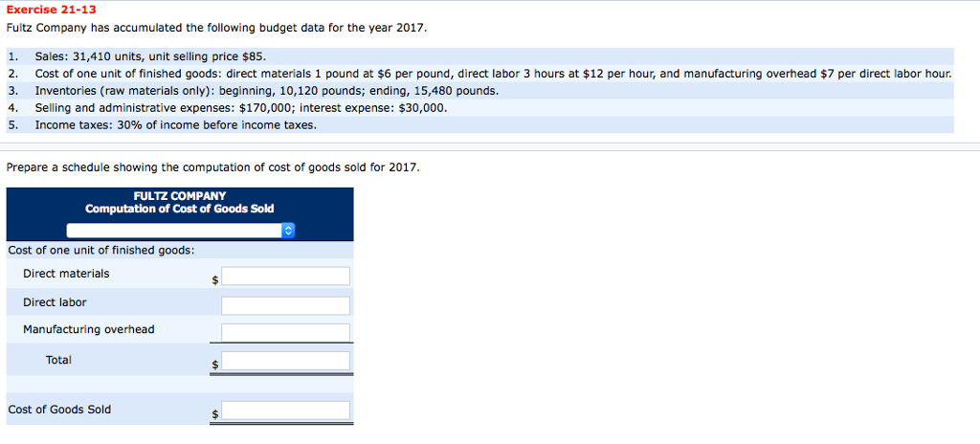Click the 'Cost of Goods Sold' row label
The height and width of the screenshot is (444, 980).
(59, 410)
